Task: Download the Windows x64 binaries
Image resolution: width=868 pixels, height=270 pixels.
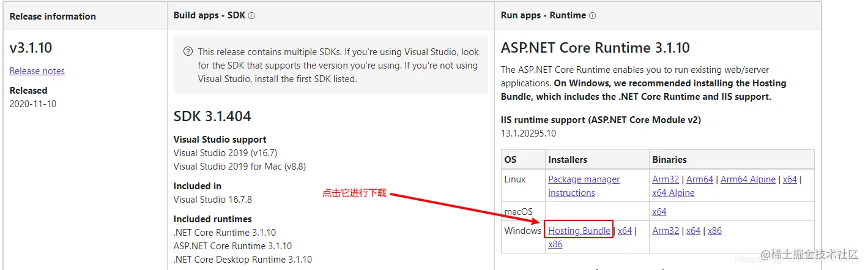Action: (x=693, y=231)
